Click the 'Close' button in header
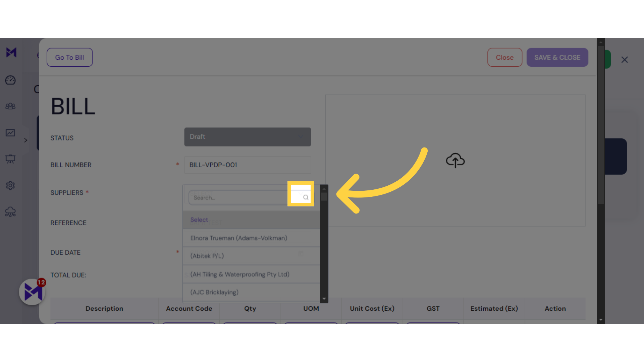Image resolution: width=644 pixels, height=362 pixels. [505, 57]
